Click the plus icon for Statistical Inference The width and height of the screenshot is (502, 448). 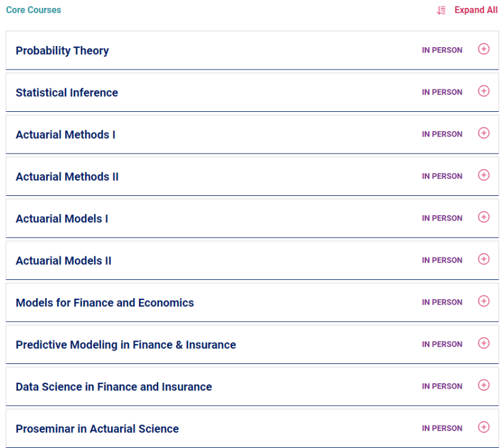pyautogui.click(x=483, y=91)
